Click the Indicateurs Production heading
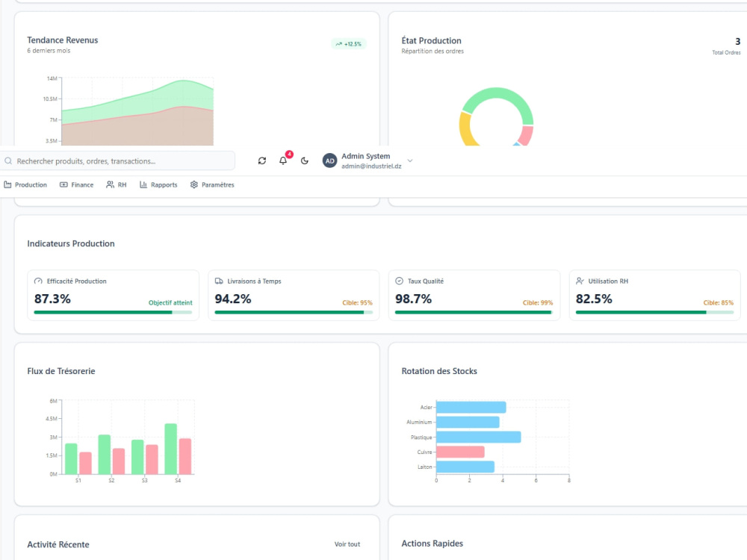 pyautogui.click(x=71, y=243)
